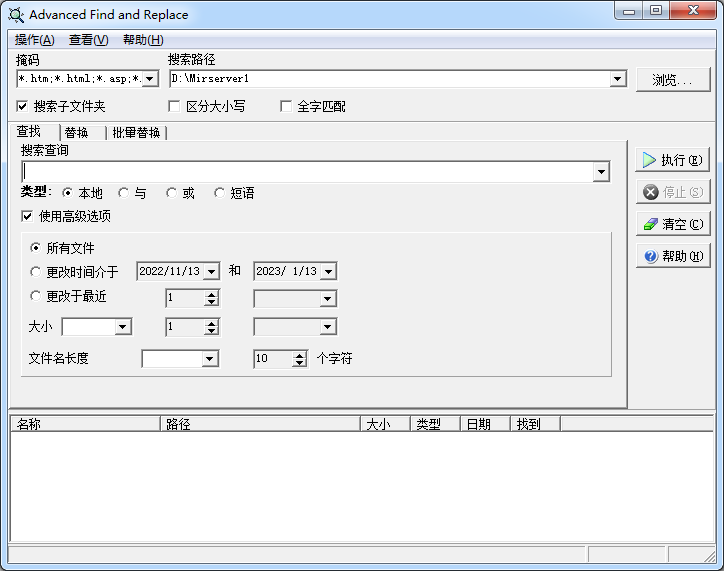This screenshot has height=571, width=724.
Task: Enable the 区分大小写 checkbox
Action: (x=174, y=107)
